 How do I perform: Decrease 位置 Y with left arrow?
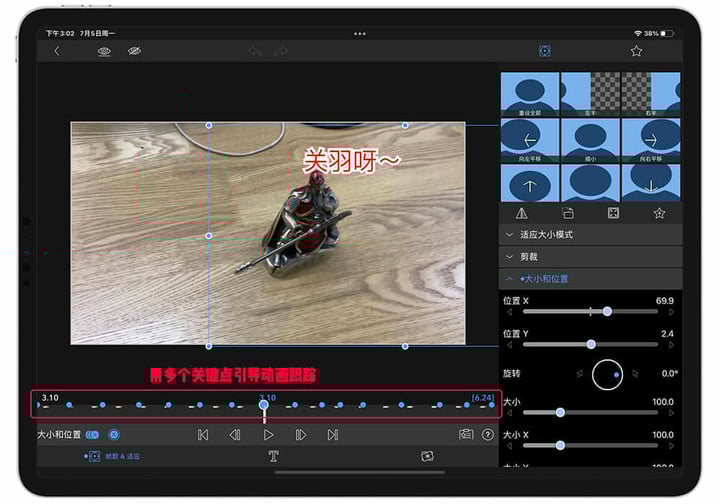[x=509, y=345]
